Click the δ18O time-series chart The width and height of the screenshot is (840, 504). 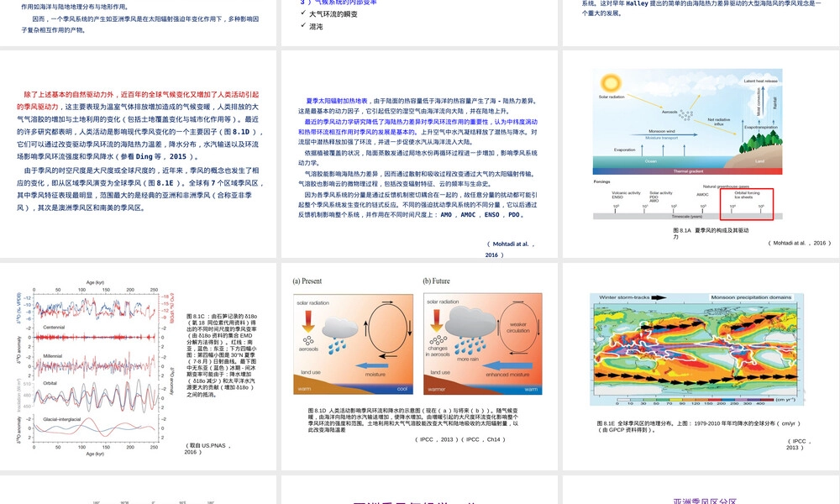[94, 367]
